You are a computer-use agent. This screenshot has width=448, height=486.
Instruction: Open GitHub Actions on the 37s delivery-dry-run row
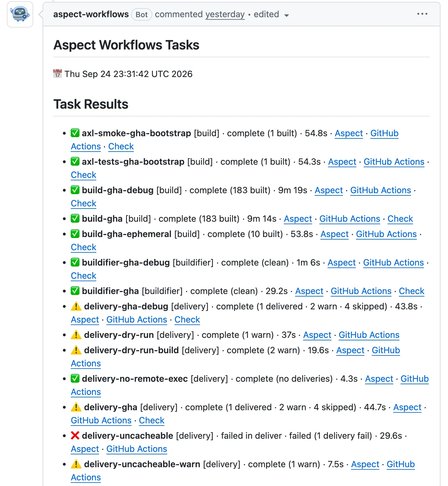tap(369, 335)
